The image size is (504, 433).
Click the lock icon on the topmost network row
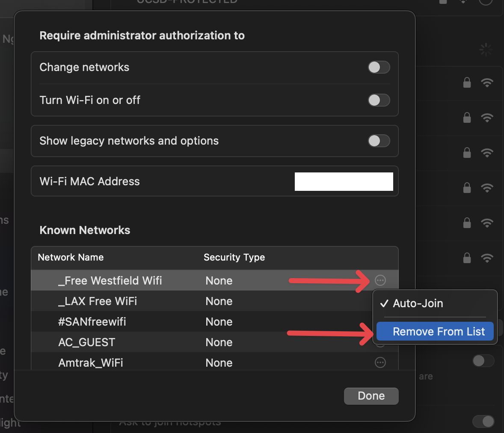pyautogui.click(x=467, y=83)
